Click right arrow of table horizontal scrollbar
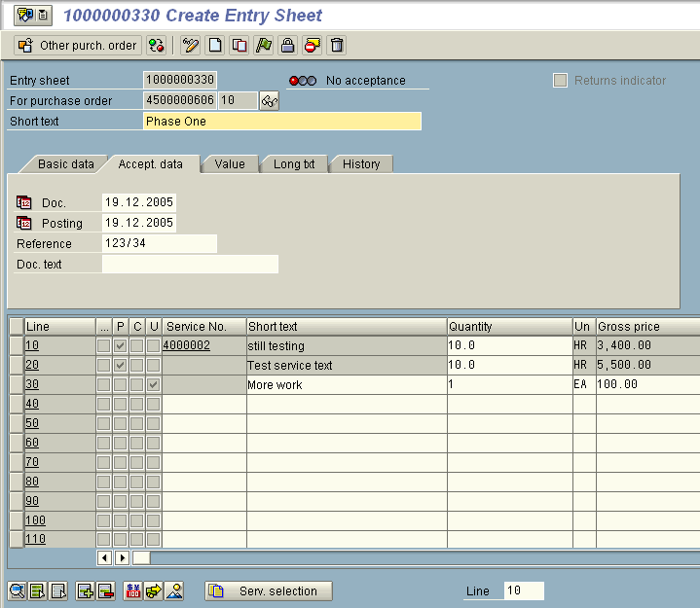The image size is (700, 608). 123,558
